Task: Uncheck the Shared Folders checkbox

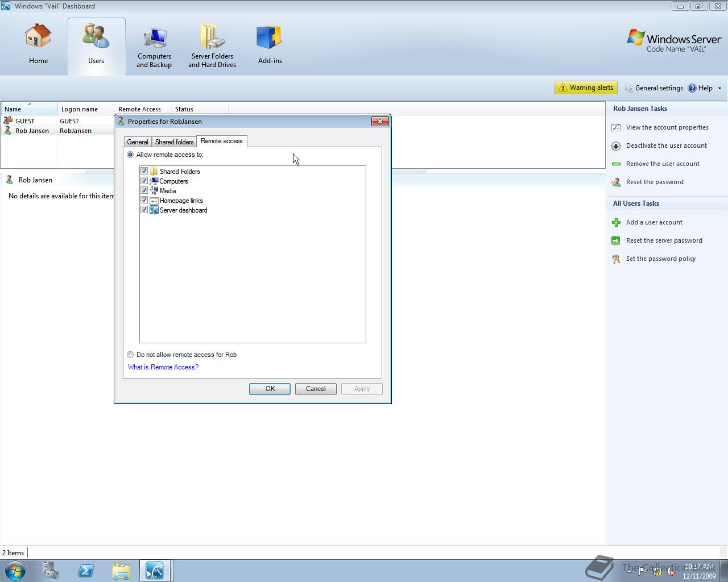Action: [144, 171]
